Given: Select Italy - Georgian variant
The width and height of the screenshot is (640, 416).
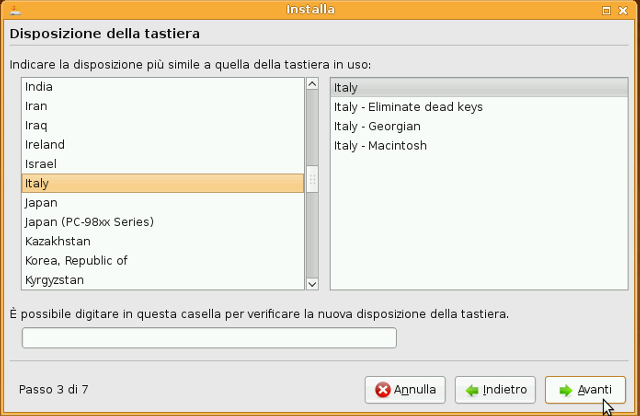Looking at the screenshot, I should coord(479,126).
